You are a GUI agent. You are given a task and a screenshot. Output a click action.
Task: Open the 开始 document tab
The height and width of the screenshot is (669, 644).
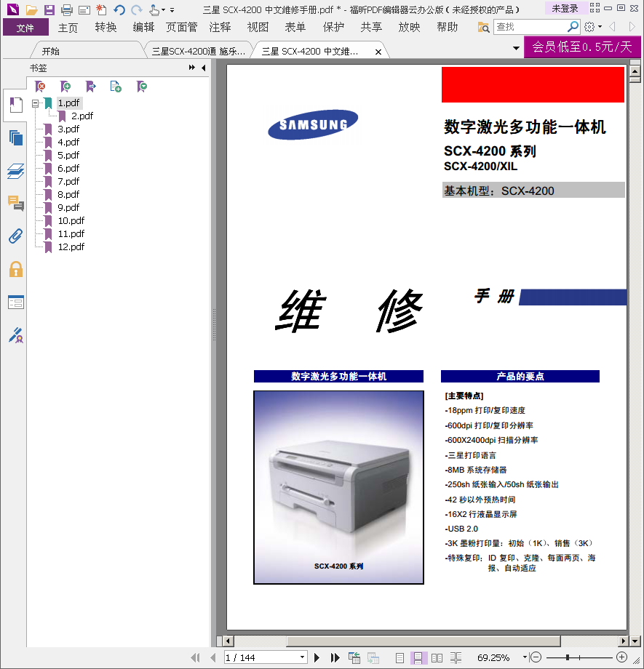pos(50,52)
